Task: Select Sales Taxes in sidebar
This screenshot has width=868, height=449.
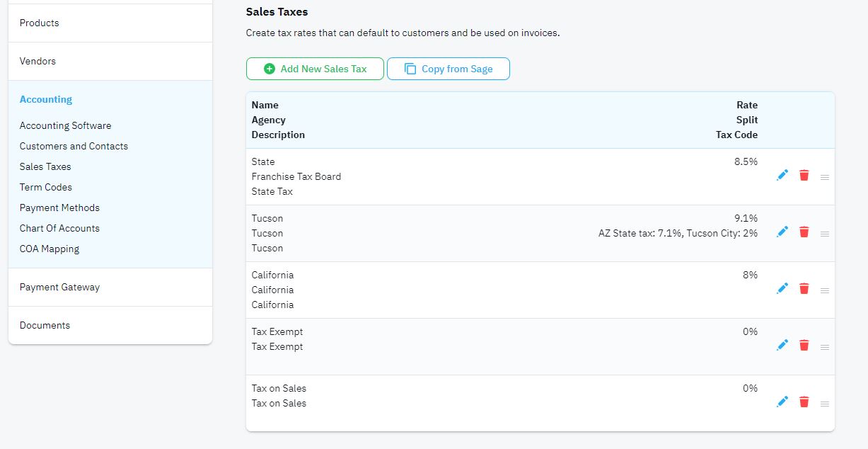Action: (45, 166)
